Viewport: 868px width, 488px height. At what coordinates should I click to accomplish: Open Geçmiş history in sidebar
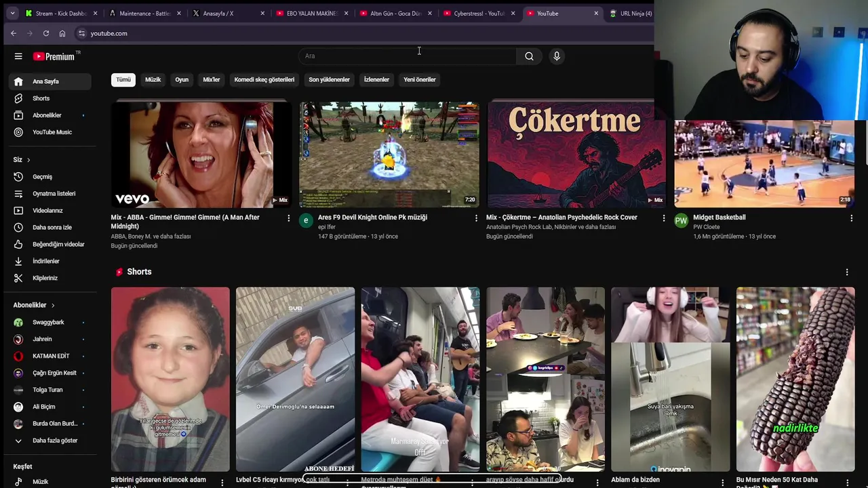[x=50, y=177]
